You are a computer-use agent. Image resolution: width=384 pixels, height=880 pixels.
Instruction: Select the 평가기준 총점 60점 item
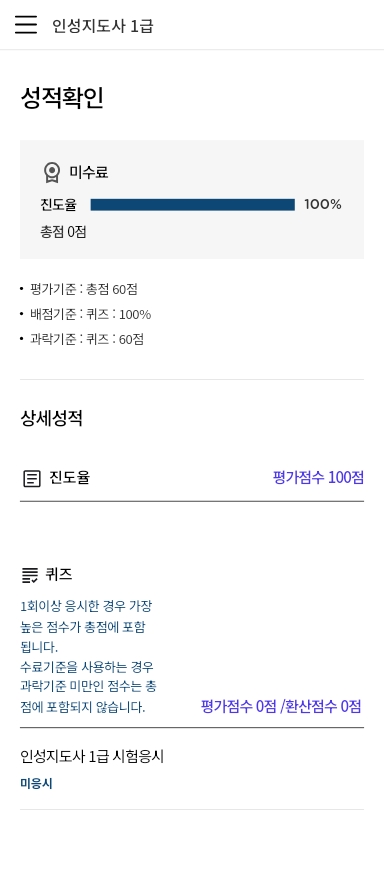pos(84,290)
